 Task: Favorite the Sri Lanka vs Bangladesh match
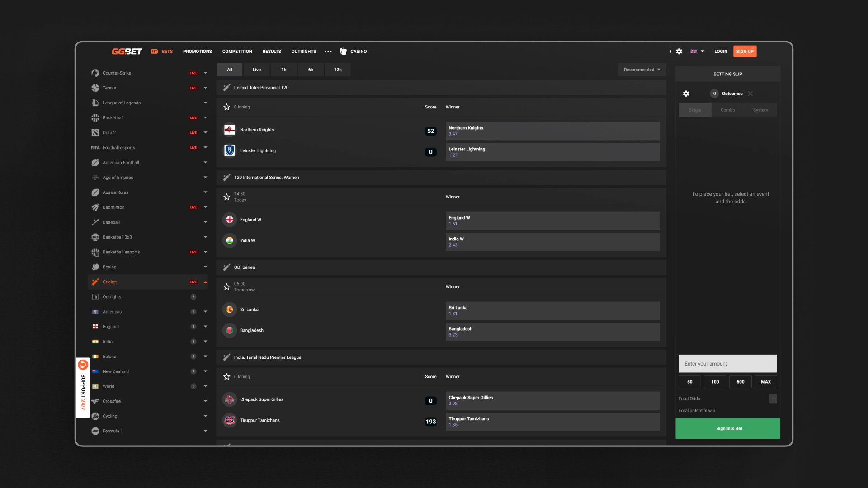pyautogui.click(x=226, y=287)
